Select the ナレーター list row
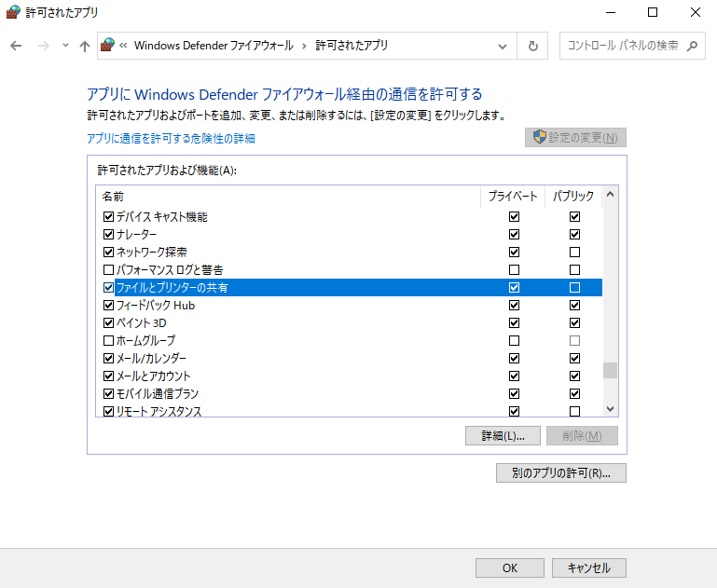717x588 pixels. point(349,235)
